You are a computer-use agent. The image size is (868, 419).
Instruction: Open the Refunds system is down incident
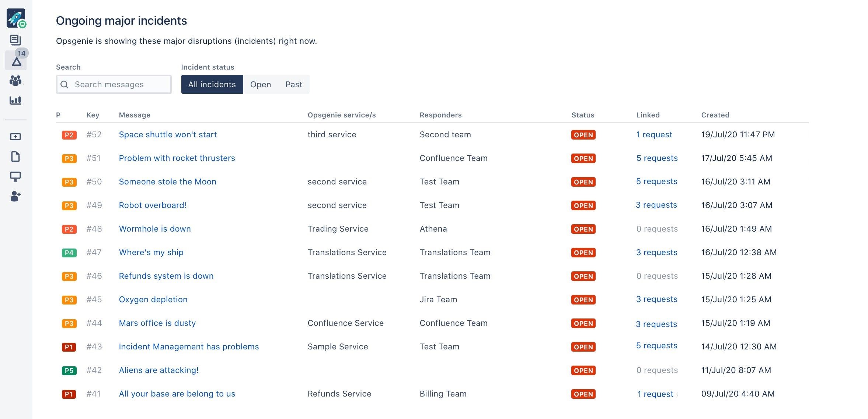point(166,276)
